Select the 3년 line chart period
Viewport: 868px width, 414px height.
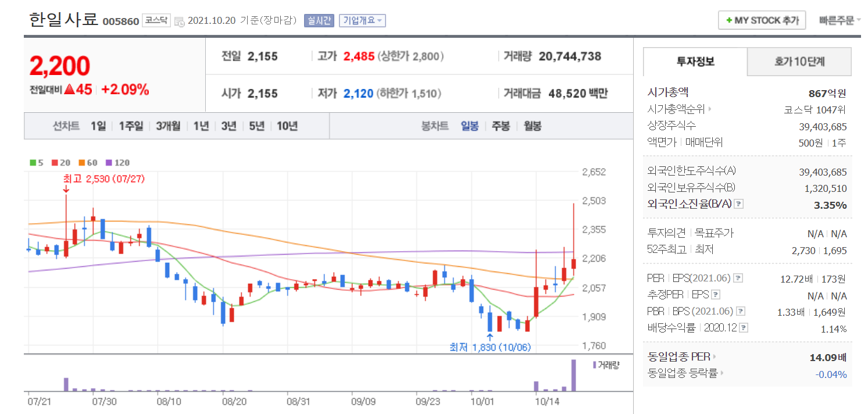[x=228, y=126]
